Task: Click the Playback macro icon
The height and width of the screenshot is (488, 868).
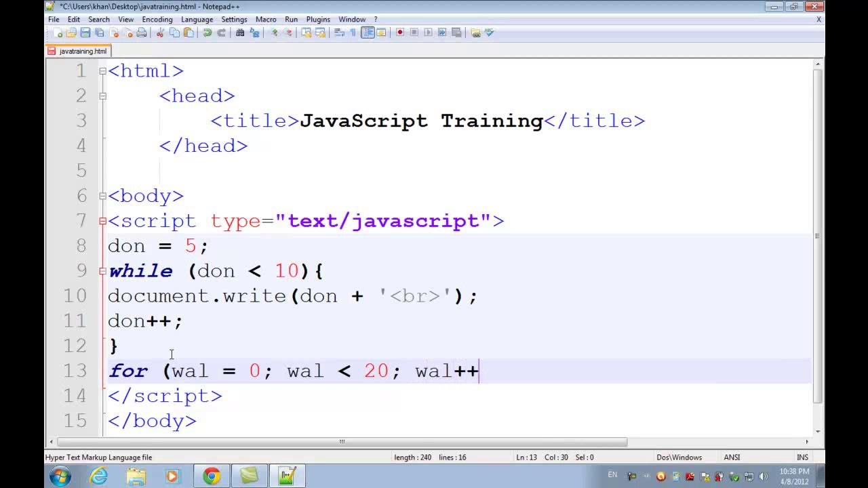Action: 428,33
